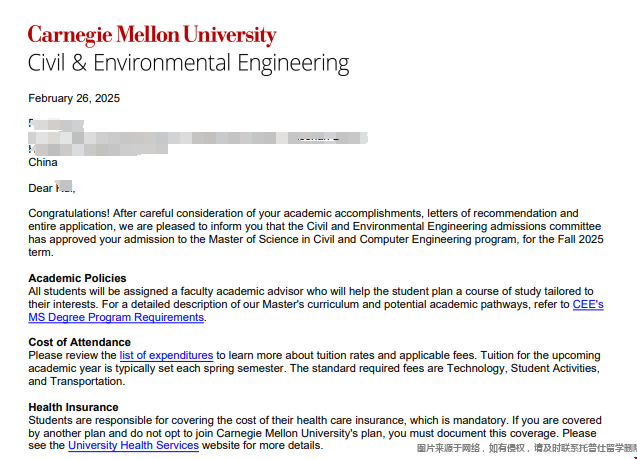Click the MS Degree Program Requirements link text
637x459 pixels.
tap(116, 317)
